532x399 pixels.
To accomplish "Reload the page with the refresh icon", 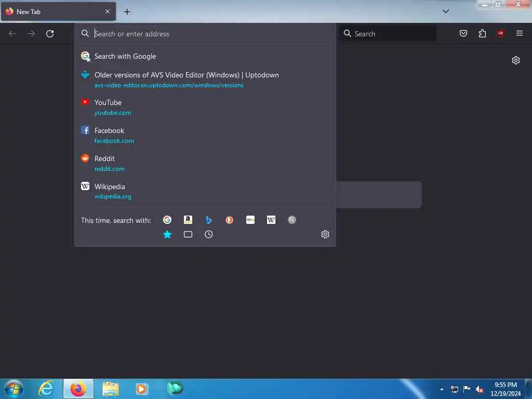I will click(50, 34).
